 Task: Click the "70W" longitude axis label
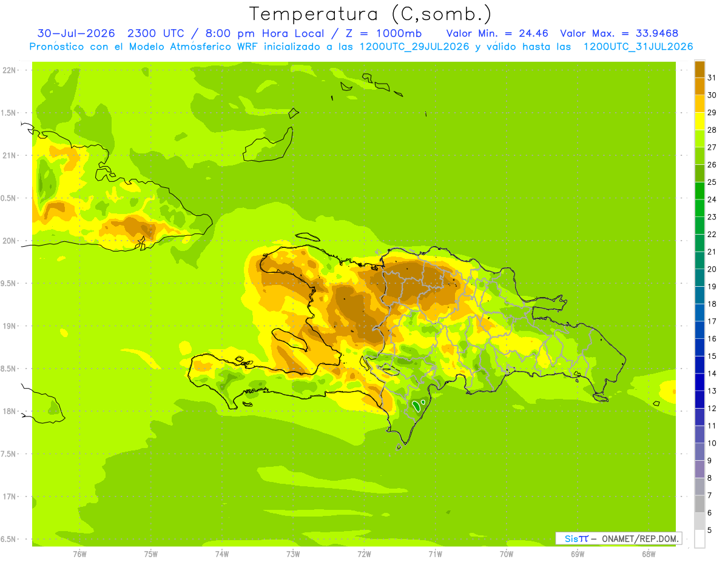click(x=507, y=554)
